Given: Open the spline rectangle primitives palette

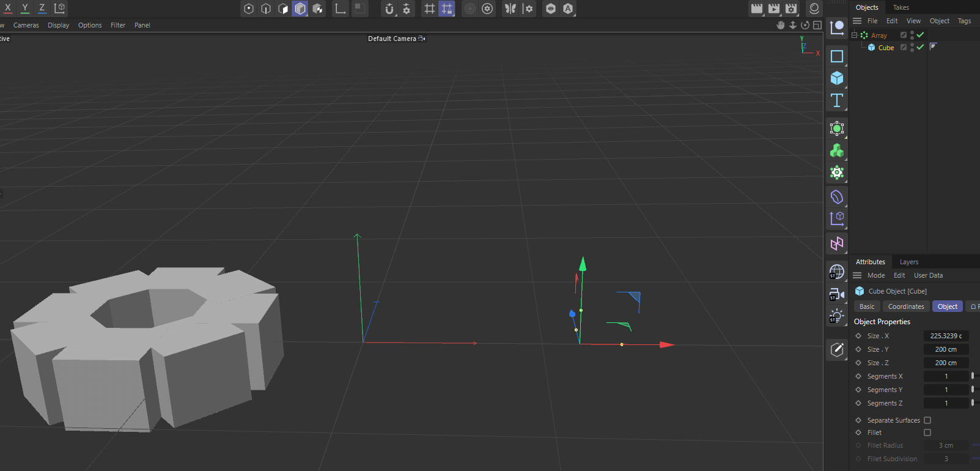Looking at the screenshot, I should 837,56.
